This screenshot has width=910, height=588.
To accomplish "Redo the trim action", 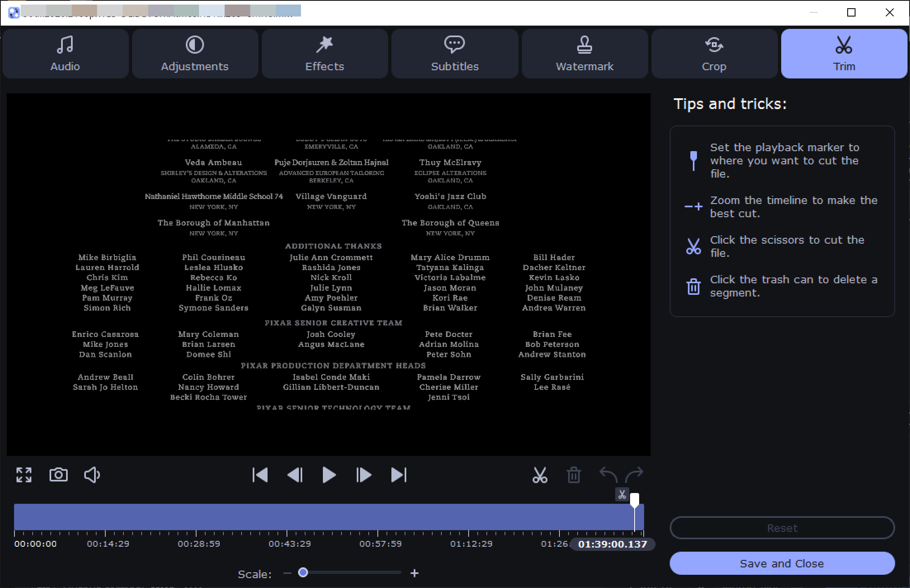I will coord(634,475).
